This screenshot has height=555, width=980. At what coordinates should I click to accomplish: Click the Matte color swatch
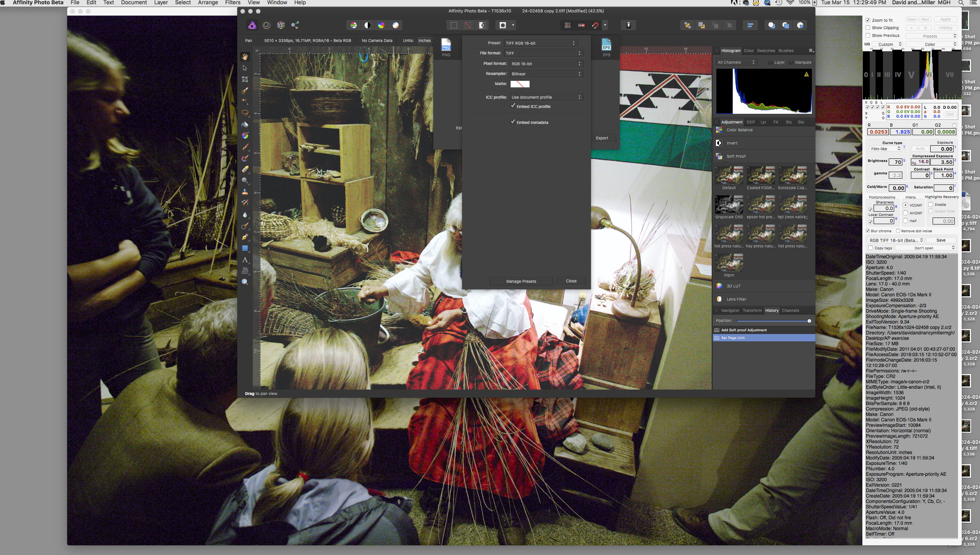(520, 84)
